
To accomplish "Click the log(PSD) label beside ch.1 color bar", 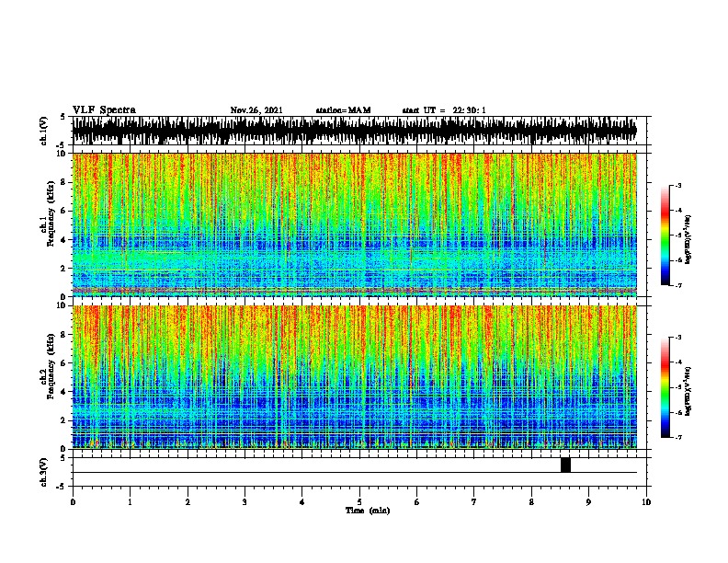I will click(688, 240).
